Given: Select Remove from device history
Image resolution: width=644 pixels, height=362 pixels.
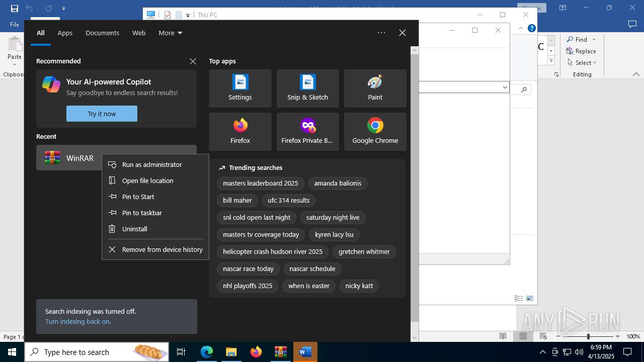Looking at the screenshot, I should 155,249.
